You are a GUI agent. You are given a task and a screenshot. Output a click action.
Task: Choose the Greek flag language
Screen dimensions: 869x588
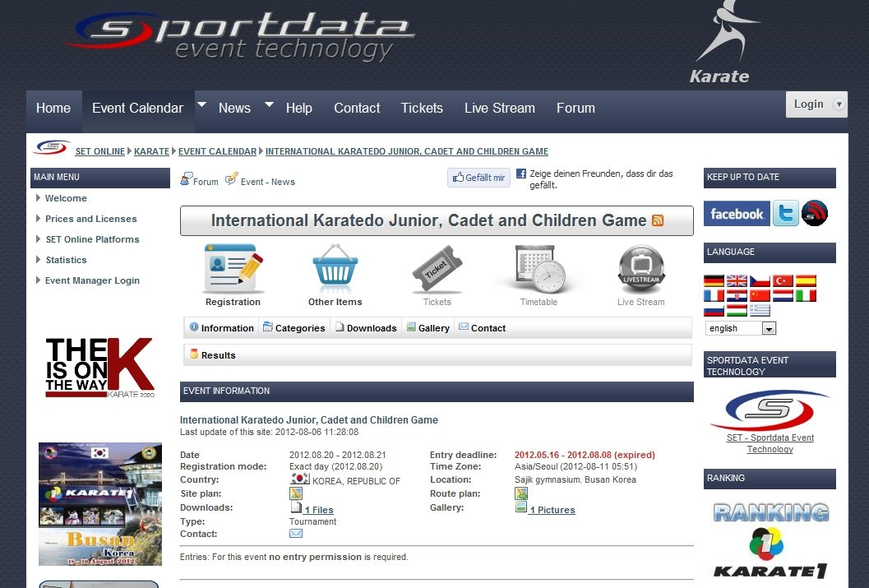(760, 311)
